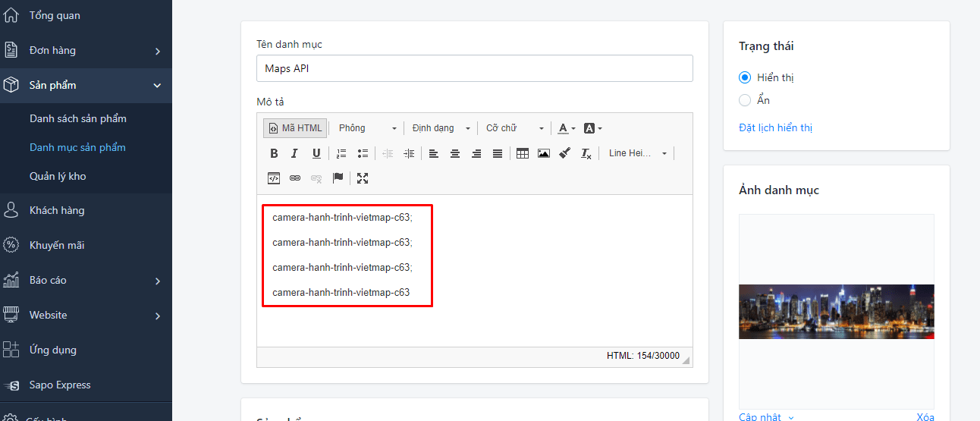The width and height of the screenshot is (980, 421).
Task: Expand the Báo cáo menu chevron
Action: pos(158,281)
